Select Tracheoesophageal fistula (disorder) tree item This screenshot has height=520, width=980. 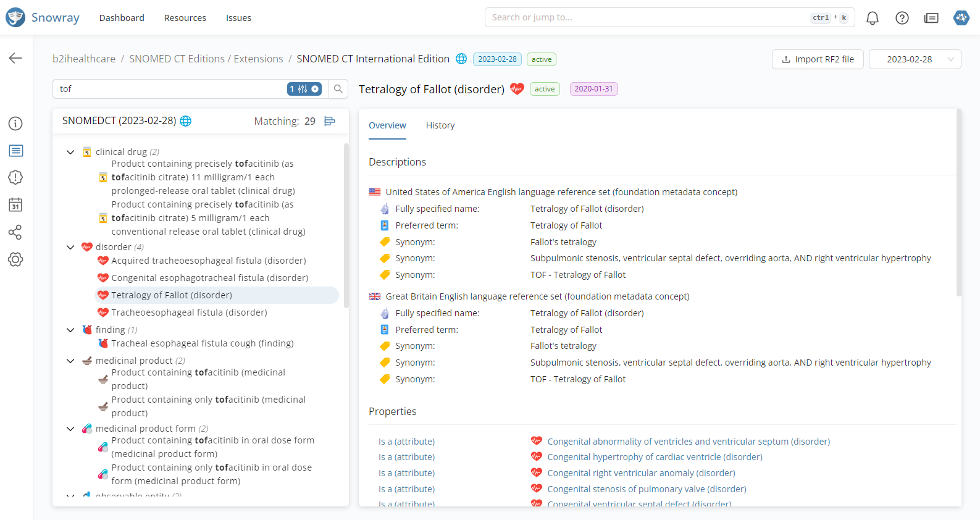pyautogui.click(x=189, y=312)
